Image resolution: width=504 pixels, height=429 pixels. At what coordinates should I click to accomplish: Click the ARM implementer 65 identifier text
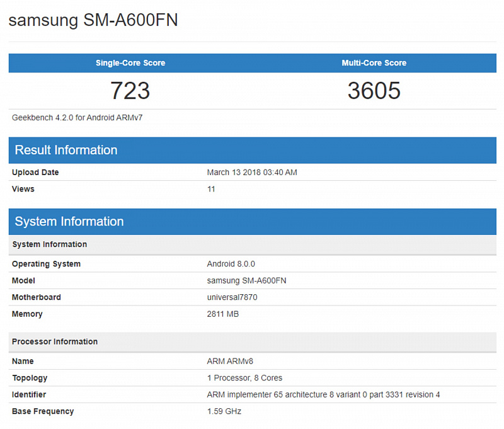(323, 395)
